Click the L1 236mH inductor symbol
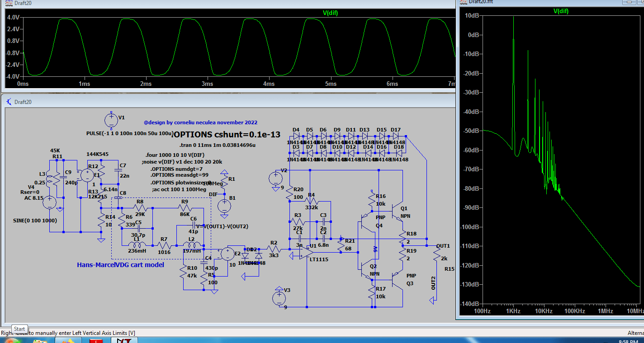The image size is (644, 343). [137, 245]
